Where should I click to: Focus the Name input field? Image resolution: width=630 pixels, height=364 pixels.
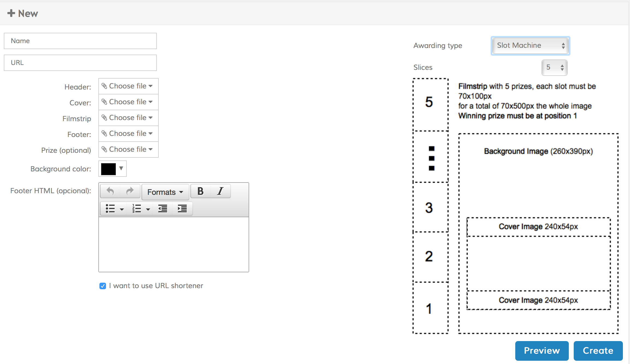click(80, 41)
